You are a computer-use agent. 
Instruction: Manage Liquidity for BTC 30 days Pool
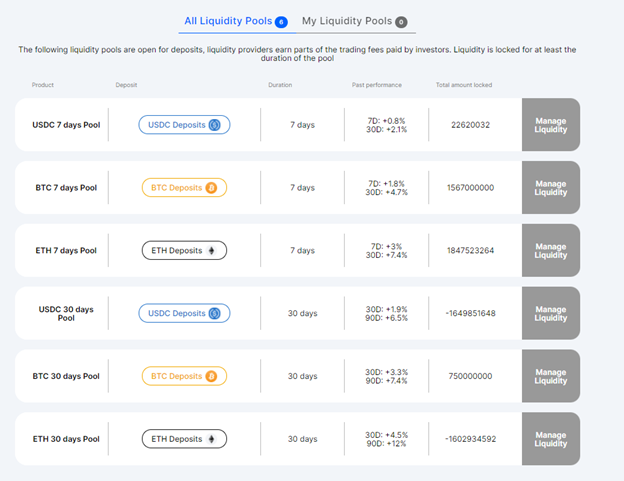[551, 376]
